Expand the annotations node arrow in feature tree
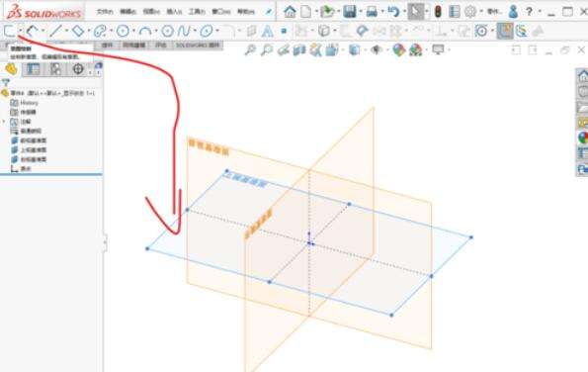This screenshot has height=372, width=588. click(4, 122)
